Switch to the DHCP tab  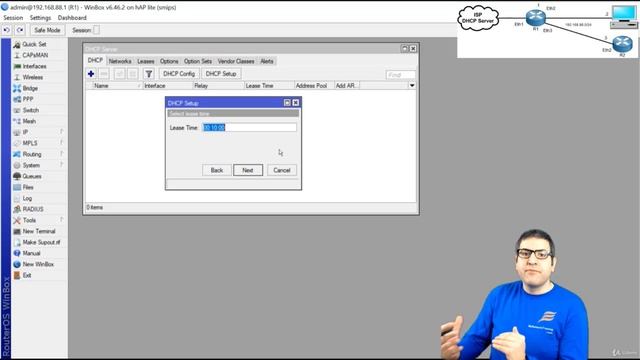coord(95,60)
